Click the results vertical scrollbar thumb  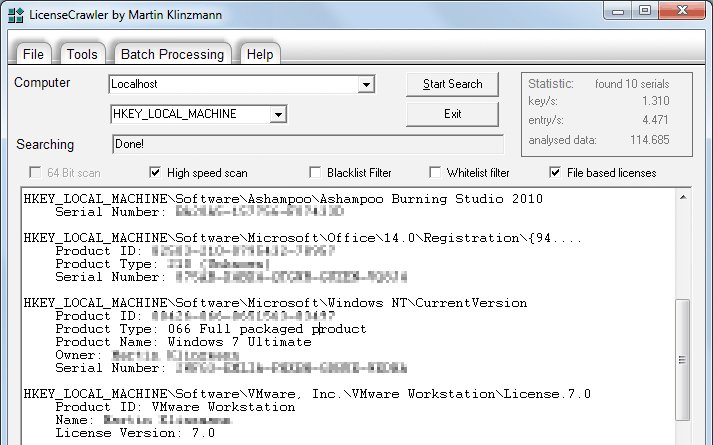(683, 360)
